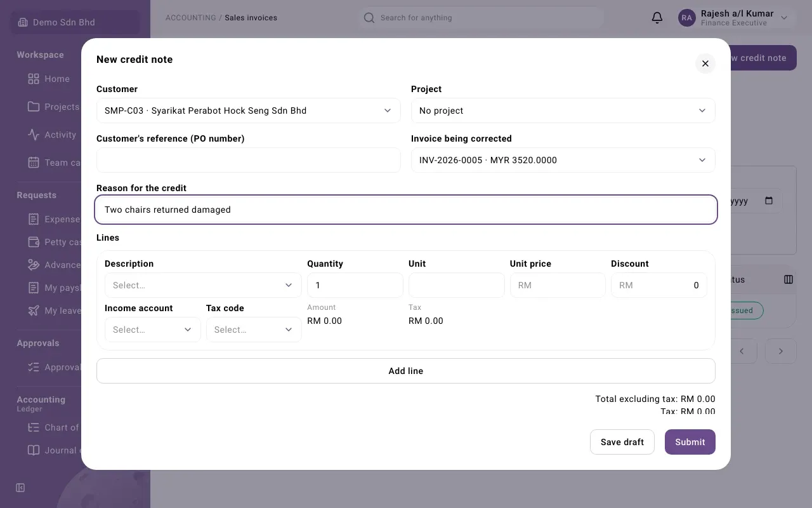Viewport: 812px width, 508px height.
Task: Click the ACCOUNTING breadcrumb
Action: (x=191, y=18)
